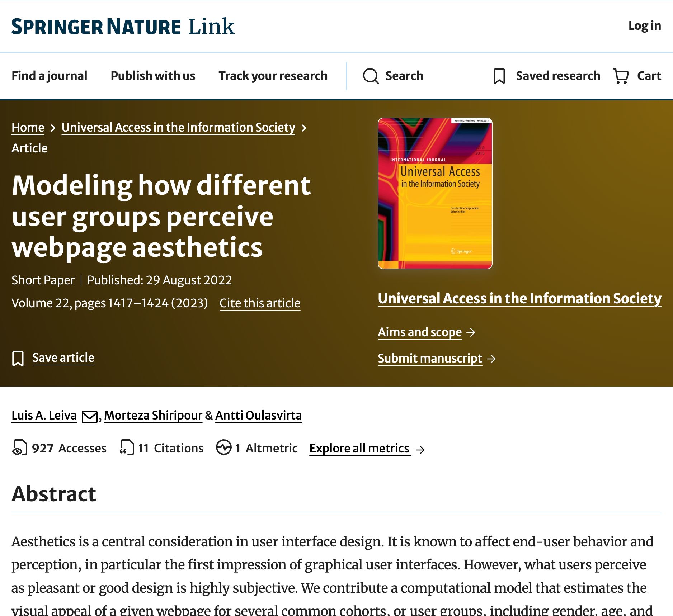
Task: Open Find a journal menu
Action: tap(50, 76)
